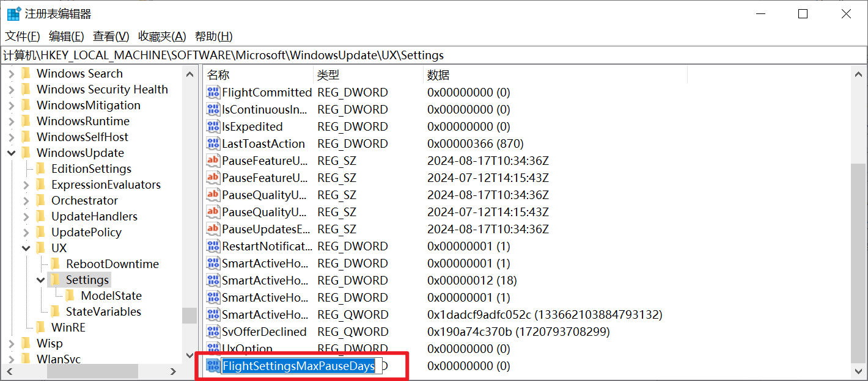Open the 查看(V) menu
The height and width of the screenshot is (381, 868).
point(111,36)
